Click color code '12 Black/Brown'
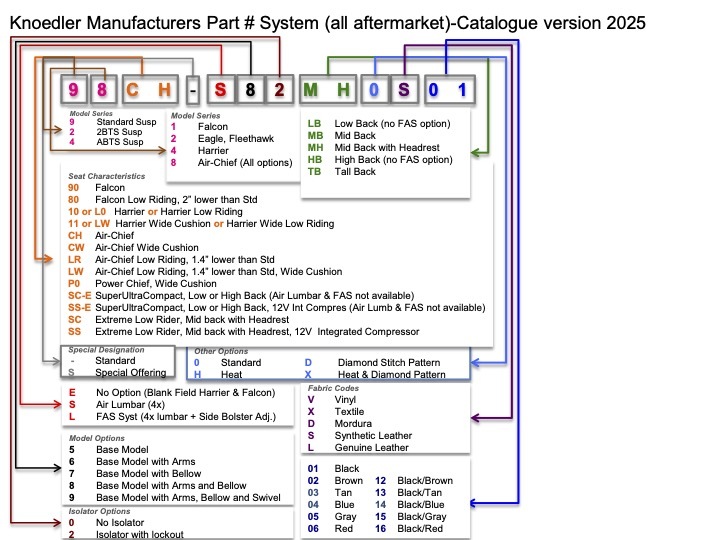This screenshot has width=720, height=540. pyautogui.click(x=414, y=480)
